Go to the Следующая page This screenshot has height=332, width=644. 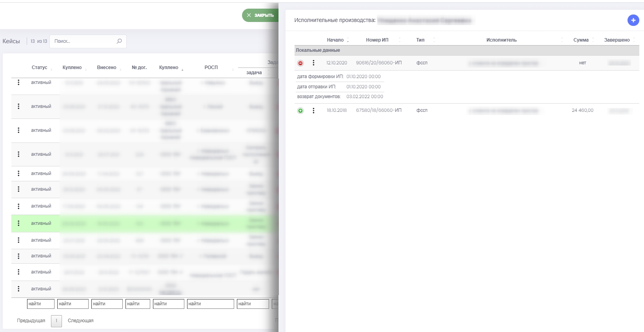point(80,321)
